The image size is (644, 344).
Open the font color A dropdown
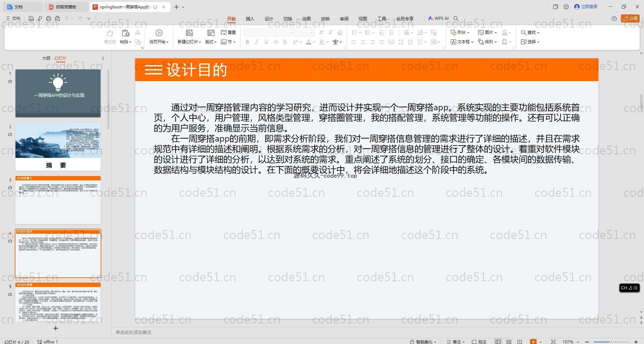(x=313, y=42)
